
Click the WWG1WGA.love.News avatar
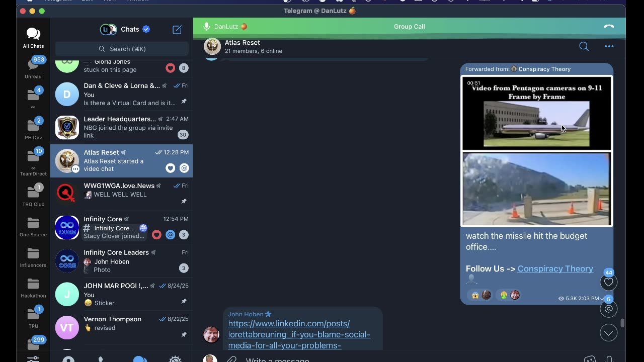tap(67, 194)
